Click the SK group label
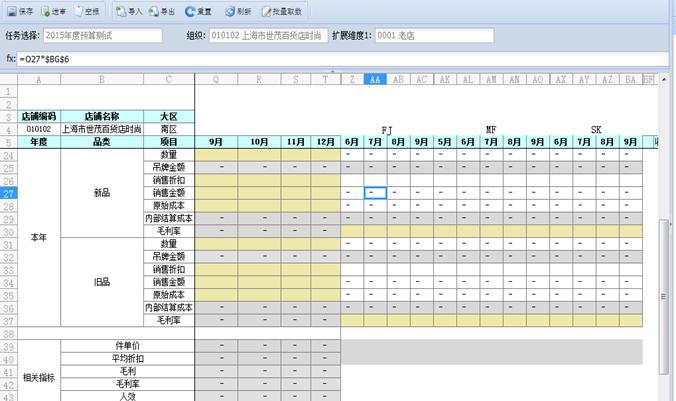676x401 pixels. point(596,130)
